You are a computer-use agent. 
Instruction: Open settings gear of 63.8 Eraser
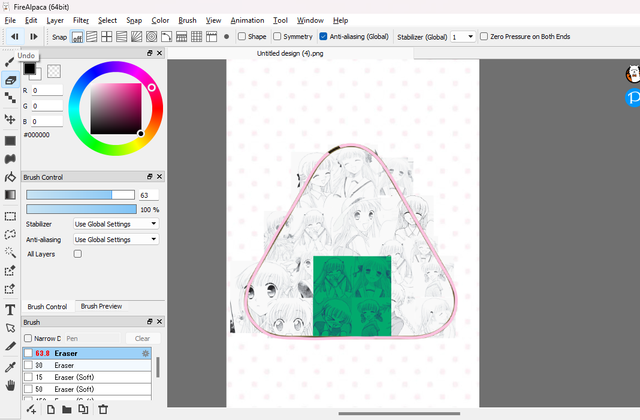pos(145,353)
